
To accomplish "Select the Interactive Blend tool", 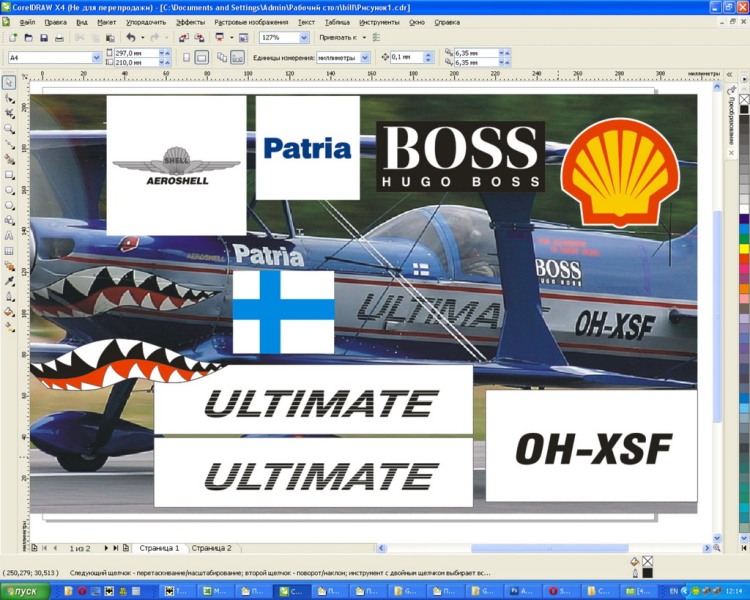I will (x=9, y=266).
